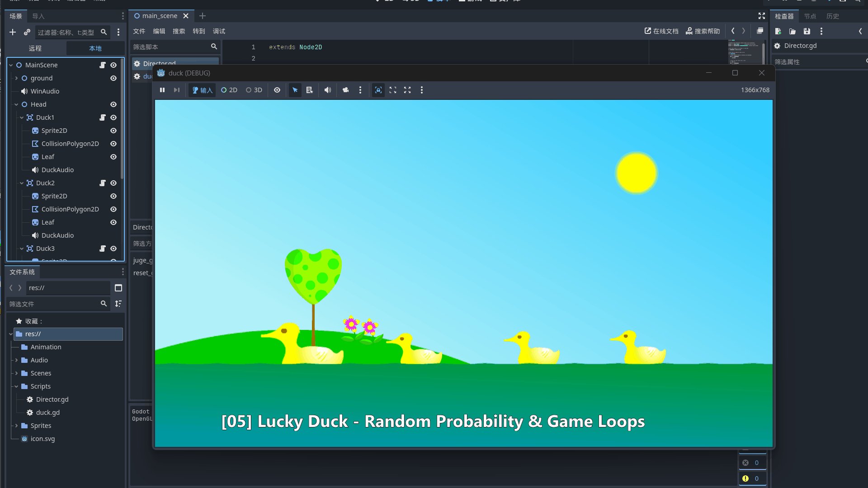868x488 pixels.
Task: Expand the ground node
Action: [16, 78]
